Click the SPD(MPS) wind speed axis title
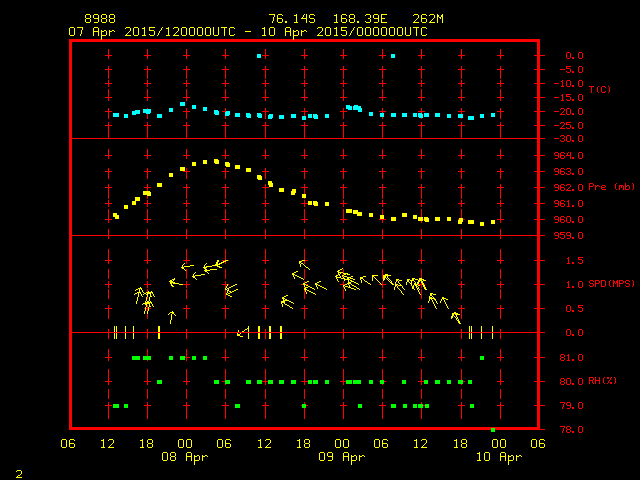640x480 pixels. click(x=611, y=283)
